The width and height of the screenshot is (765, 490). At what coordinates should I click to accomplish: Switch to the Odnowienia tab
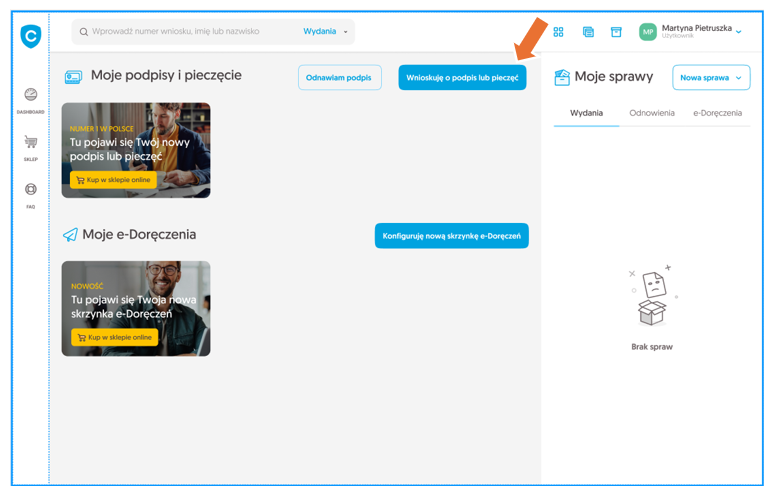click(x=652, y=113)
